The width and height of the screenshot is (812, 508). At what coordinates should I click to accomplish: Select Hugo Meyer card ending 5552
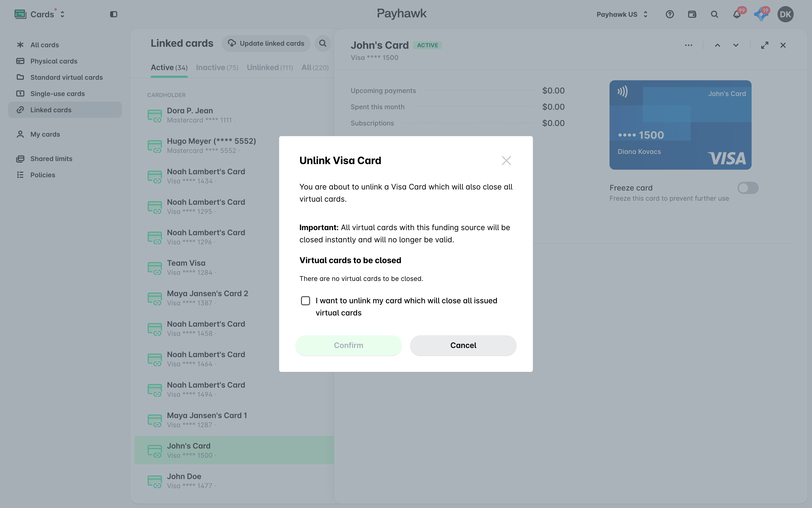[x=234, y=146]
